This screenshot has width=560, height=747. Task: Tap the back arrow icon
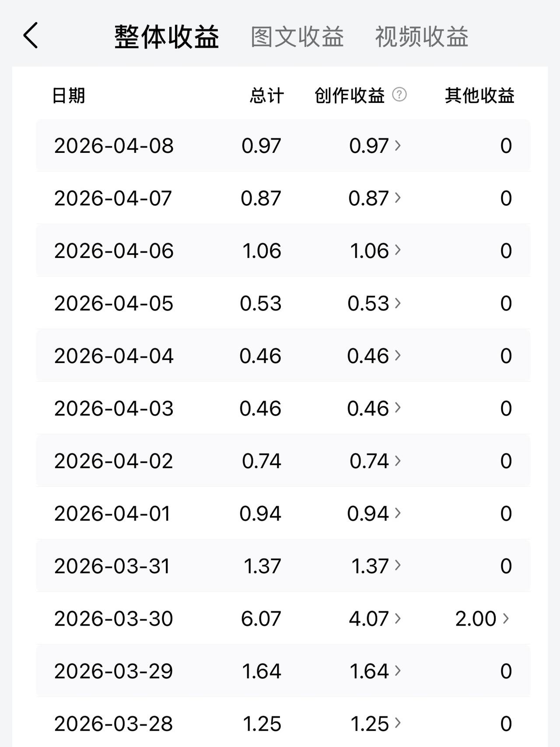31,35
